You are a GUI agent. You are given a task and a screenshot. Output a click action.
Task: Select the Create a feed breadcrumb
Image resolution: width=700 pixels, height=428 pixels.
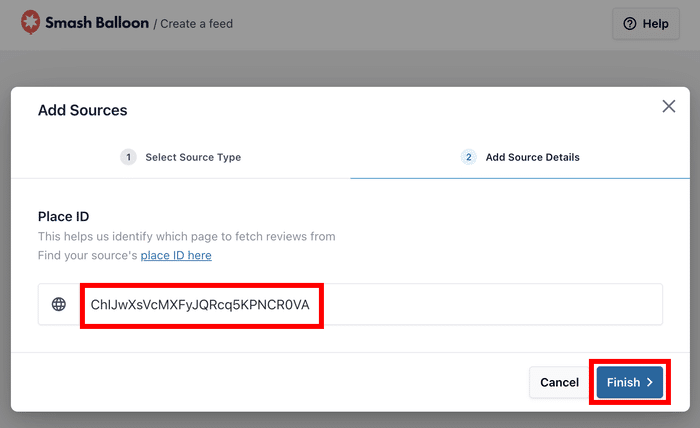(x=197, y=23)
